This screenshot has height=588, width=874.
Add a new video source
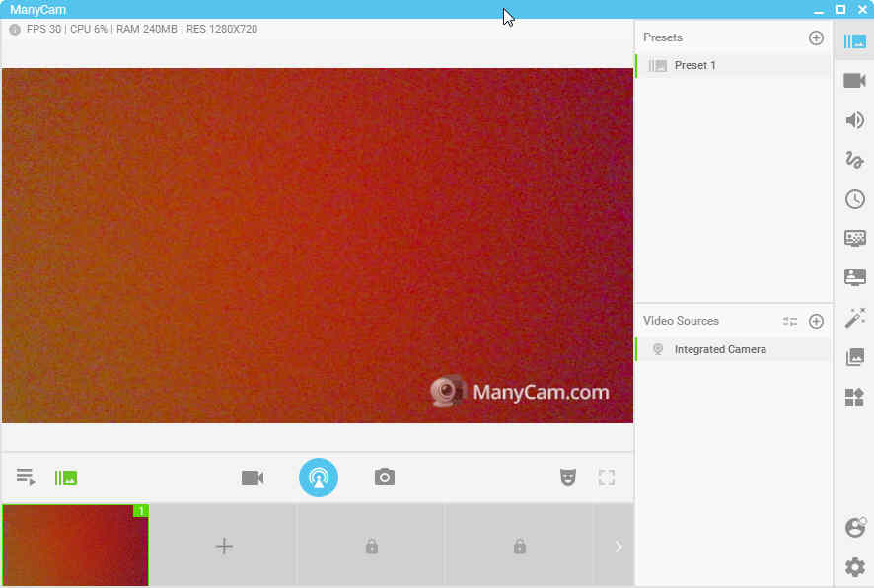pos(816,321)
